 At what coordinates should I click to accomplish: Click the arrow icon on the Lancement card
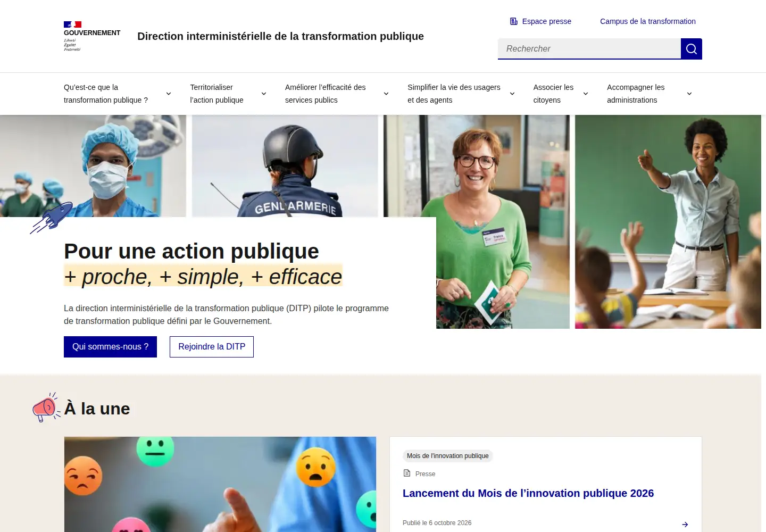click(x=685, y=525)
